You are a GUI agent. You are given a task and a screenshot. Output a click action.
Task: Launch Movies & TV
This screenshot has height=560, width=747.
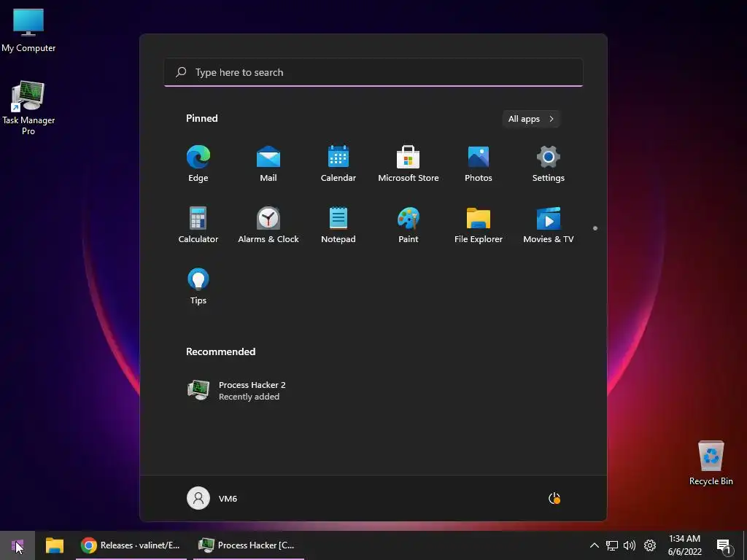click(x=549, y=225)
